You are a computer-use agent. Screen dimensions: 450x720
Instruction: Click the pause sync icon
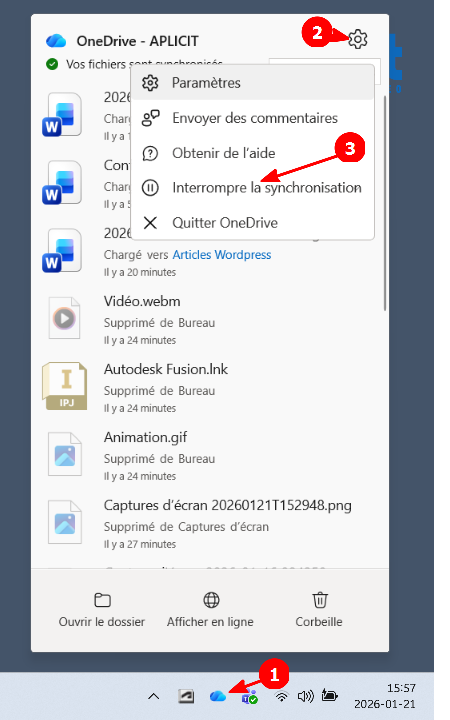150,188
